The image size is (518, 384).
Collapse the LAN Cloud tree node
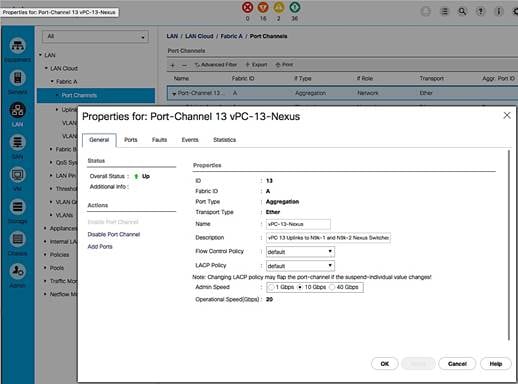tap(46, 68)
